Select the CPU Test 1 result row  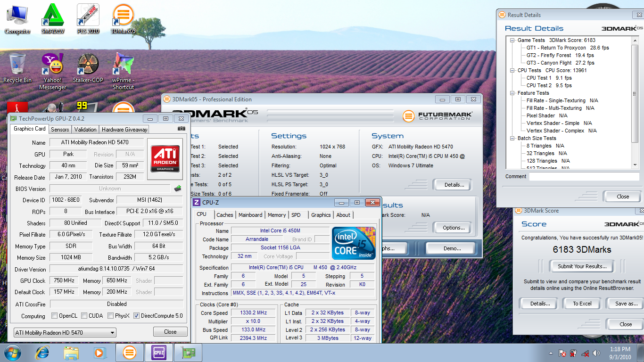(549, 78)
